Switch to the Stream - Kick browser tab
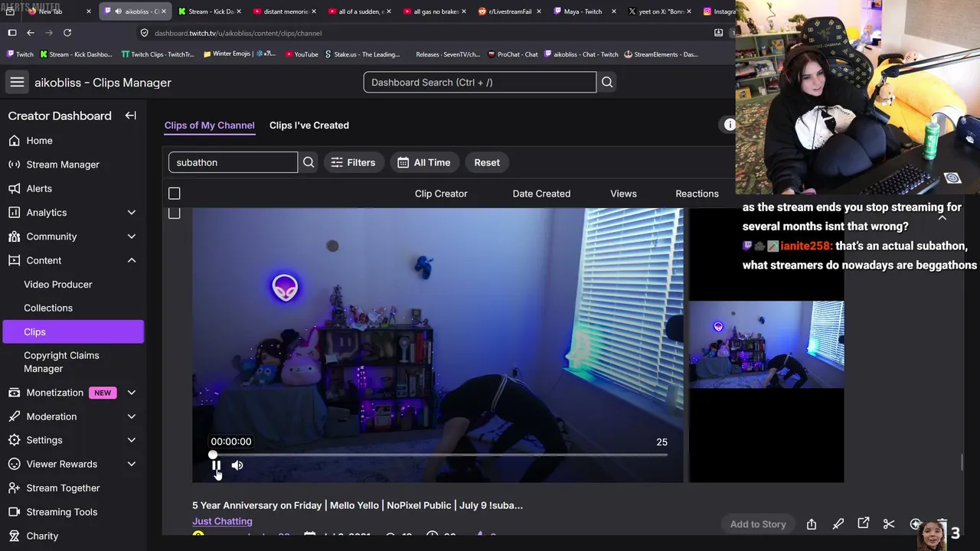The width and height of the screenshot is (980, 551). point(209,11)
